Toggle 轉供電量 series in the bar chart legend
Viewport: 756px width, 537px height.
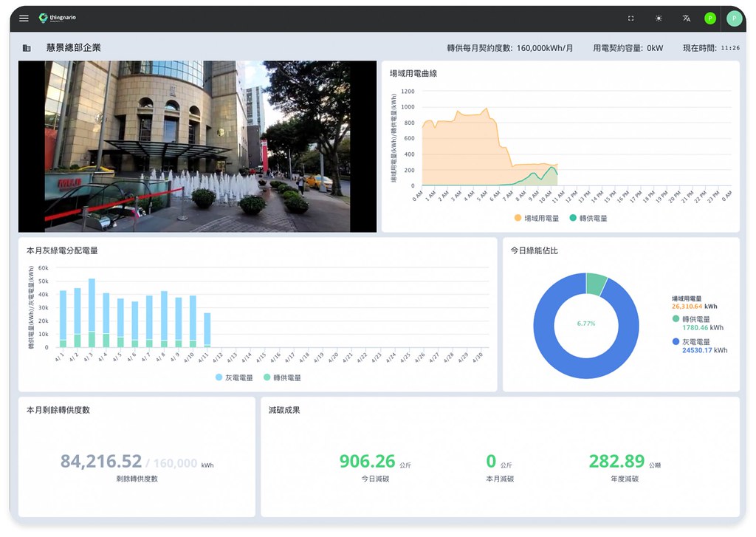(282, 377)
